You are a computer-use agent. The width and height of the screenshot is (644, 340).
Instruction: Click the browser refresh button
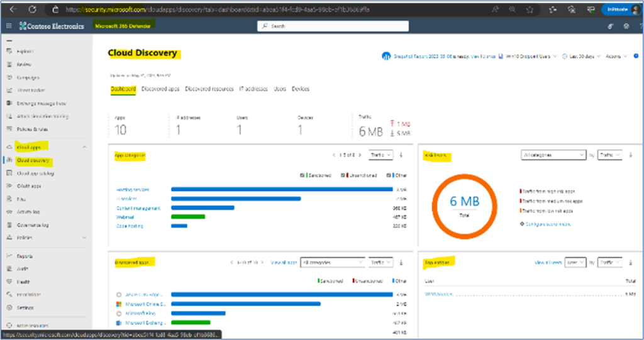click(33, 9)
